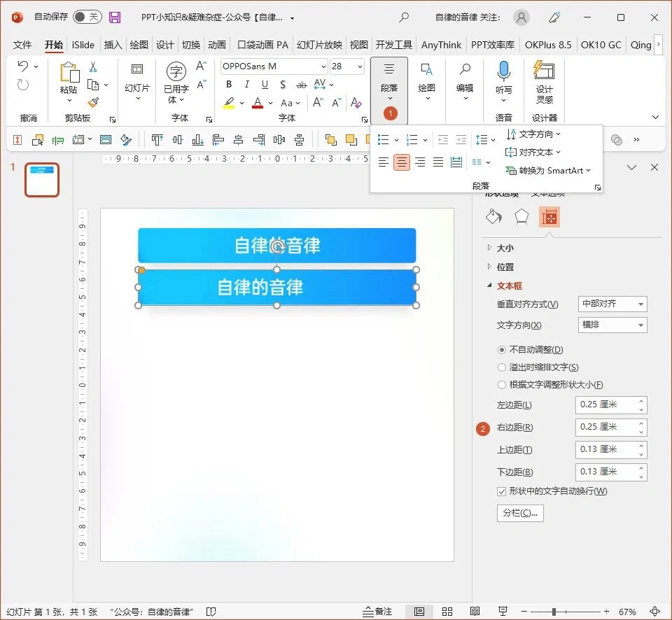Screen dimensions: 672x620
Task: Select the Bold formatting icon
Action: [228, 84]
